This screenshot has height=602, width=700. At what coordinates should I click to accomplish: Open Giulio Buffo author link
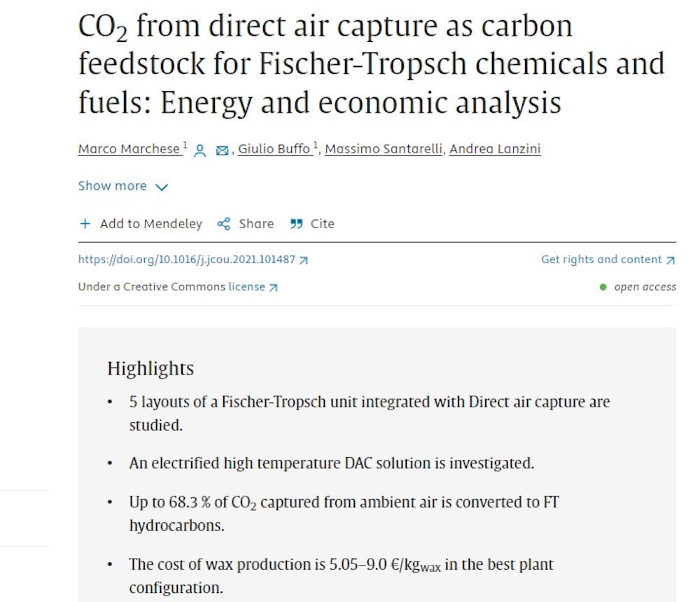(x=274, y=148)
